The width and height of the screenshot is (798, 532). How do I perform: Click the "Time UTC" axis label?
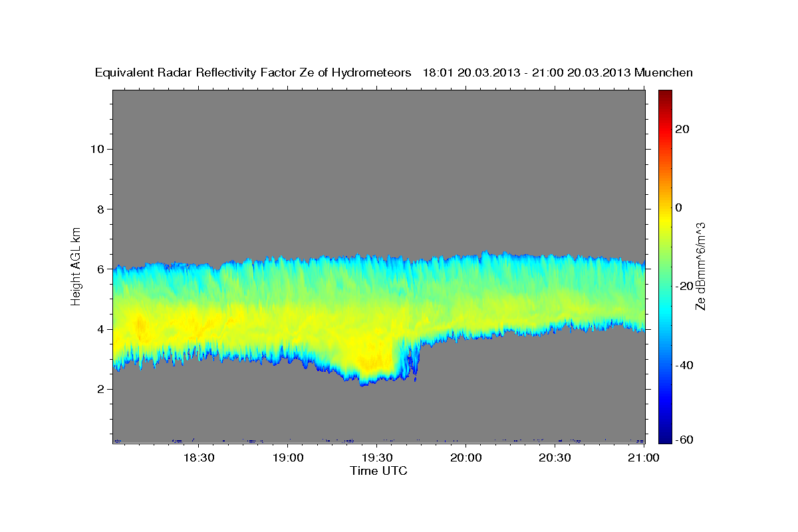(378, 471)
